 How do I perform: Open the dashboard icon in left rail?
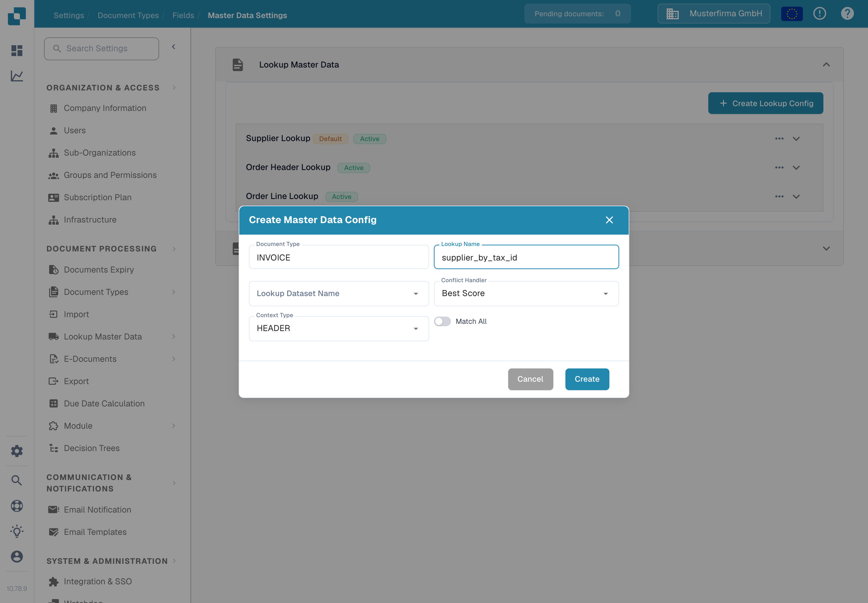17,50
